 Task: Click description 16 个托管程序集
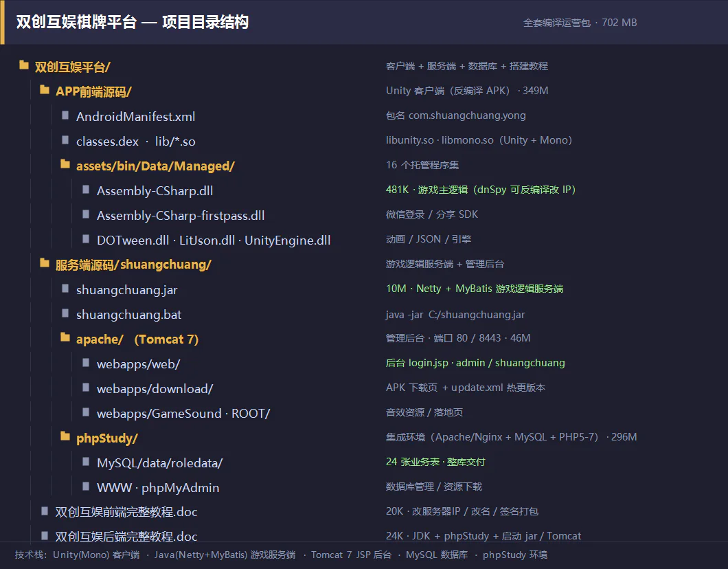(422, 165)
